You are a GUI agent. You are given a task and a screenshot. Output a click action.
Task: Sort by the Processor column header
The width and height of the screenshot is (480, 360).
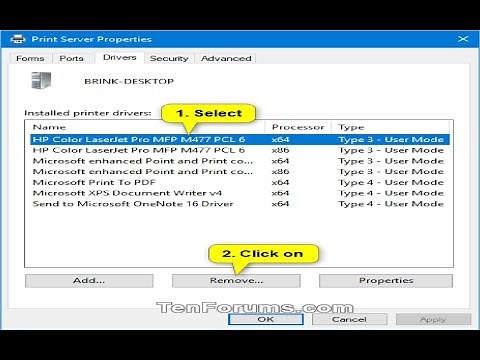tap(298, 127)
